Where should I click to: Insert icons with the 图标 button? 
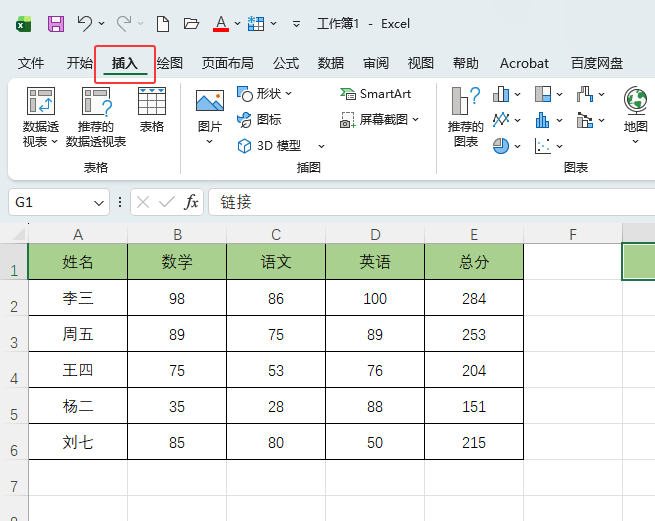259,119
